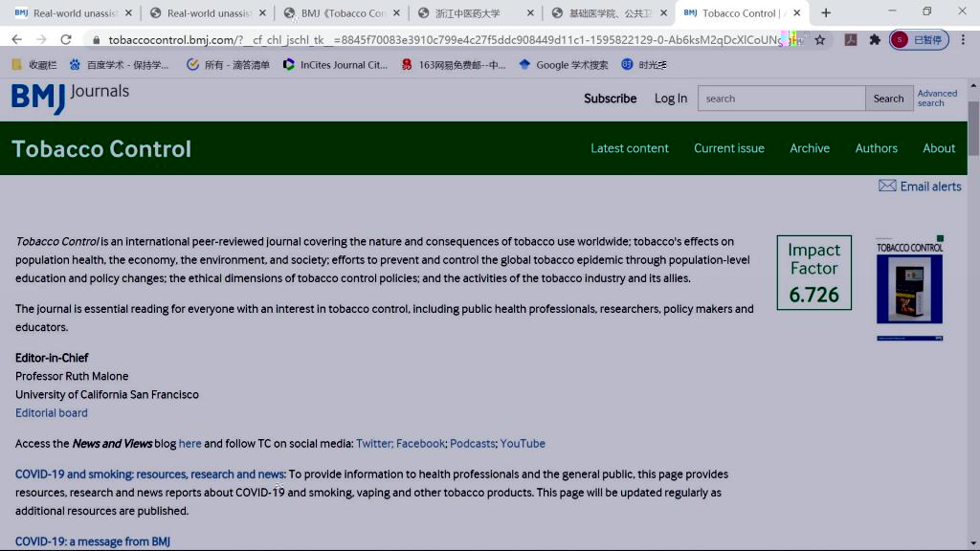The width and height of the screenshot is (980, 551).
Task: Switch to the BMJ《Tobacco Control》tab
Action: click(343, 13)
